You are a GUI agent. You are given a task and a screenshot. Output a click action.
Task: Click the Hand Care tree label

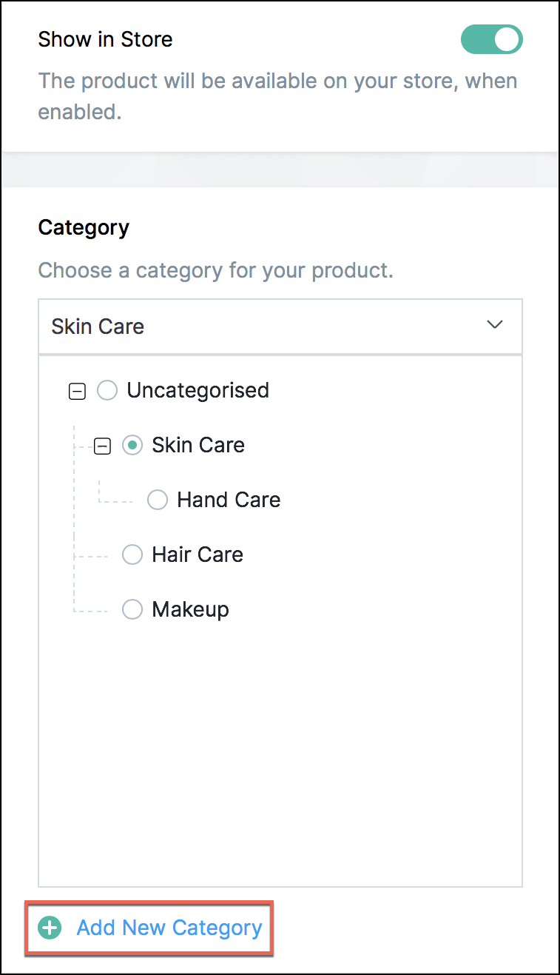point(229,500)
